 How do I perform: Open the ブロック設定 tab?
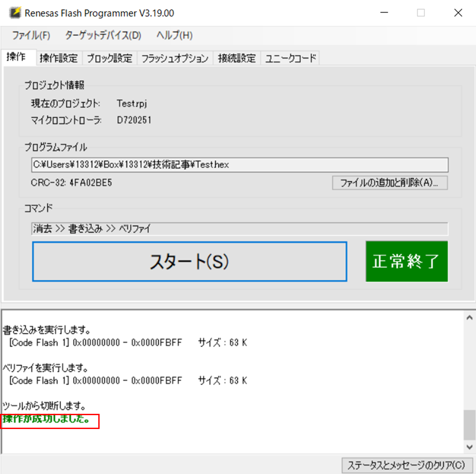[110, 58]
